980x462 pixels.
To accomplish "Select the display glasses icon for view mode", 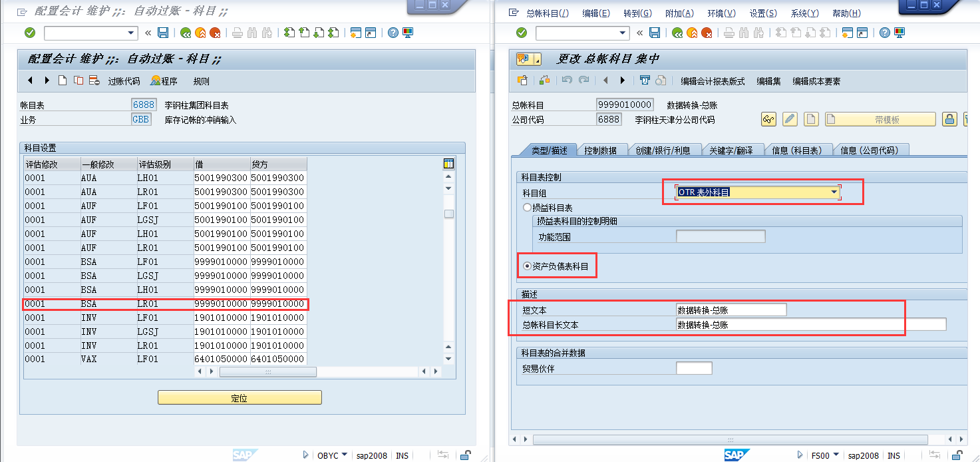I will 768,119.
